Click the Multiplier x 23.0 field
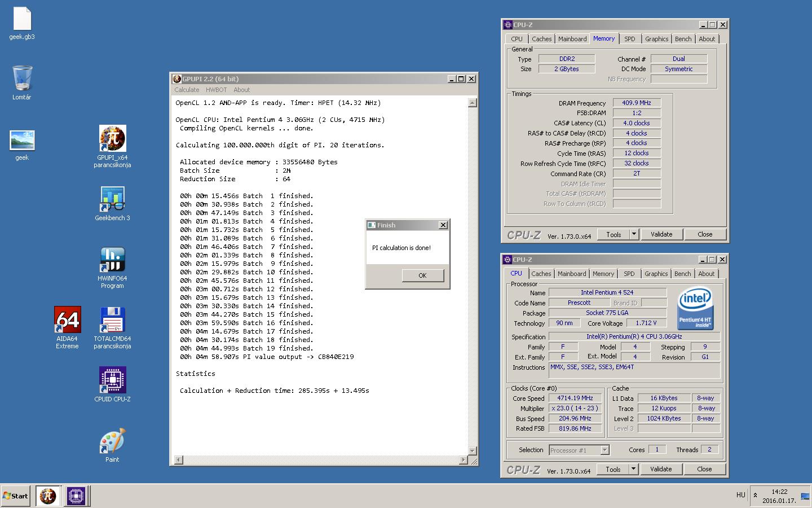Viewport: 812px width, 508px height. pos(575,408)
